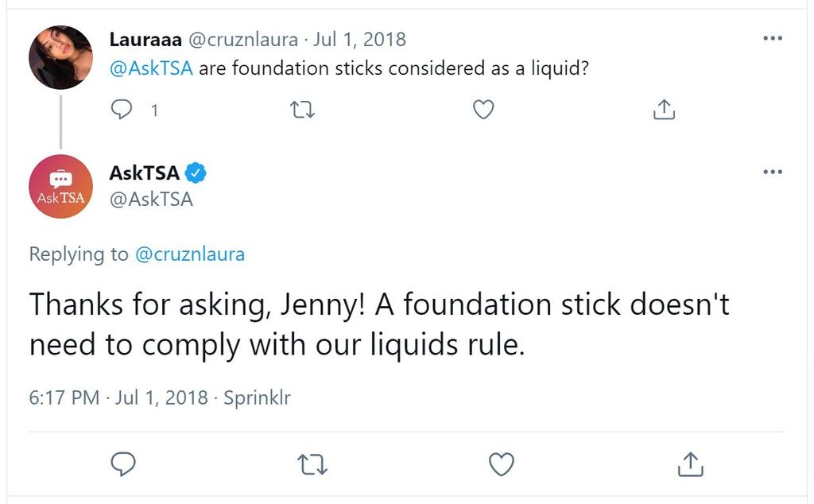Click the AskTSA verified badge
The height and width of the screenshot is (504, 814).
tap(196, 173)
